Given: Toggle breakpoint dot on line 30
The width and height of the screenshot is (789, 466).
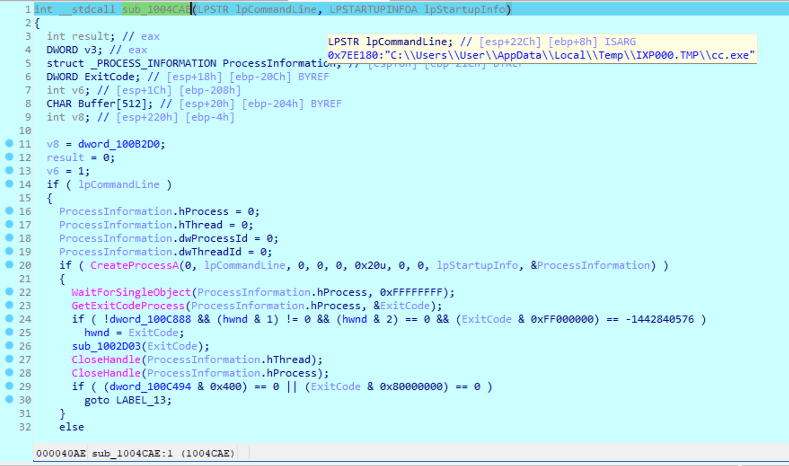Looking at the screenshot, I should click(x=9, y=400).
